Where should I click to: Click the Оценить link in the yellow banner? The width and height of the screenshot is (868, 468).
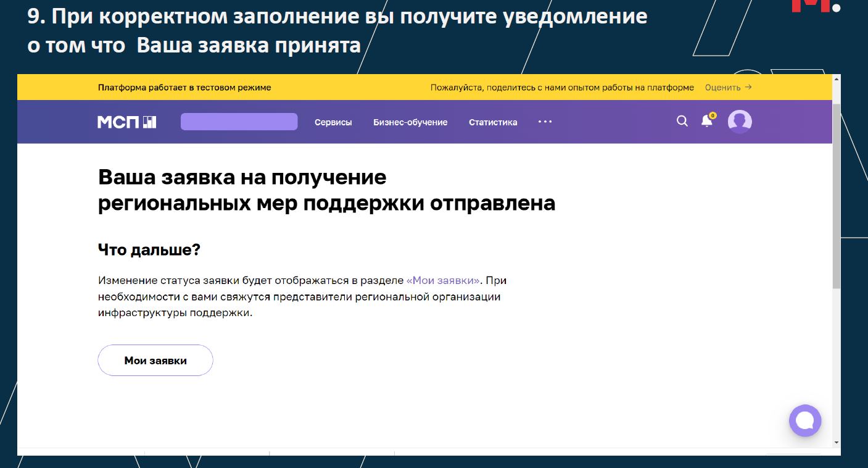[x=728, y=88]
